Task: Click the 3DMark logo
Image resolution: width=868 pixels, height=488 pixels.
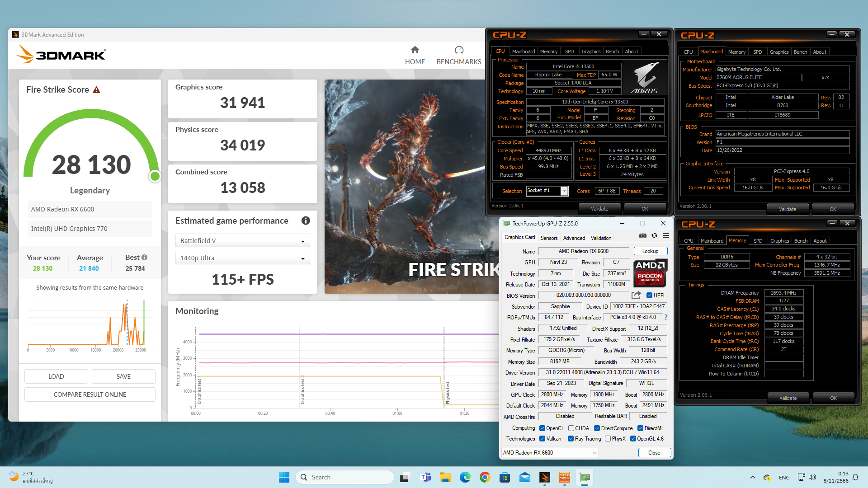Action: (61, 55)
